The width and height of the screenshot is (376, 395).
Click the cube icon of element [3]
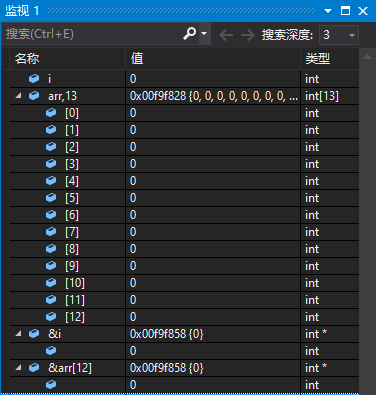click(x=51, y=164)
